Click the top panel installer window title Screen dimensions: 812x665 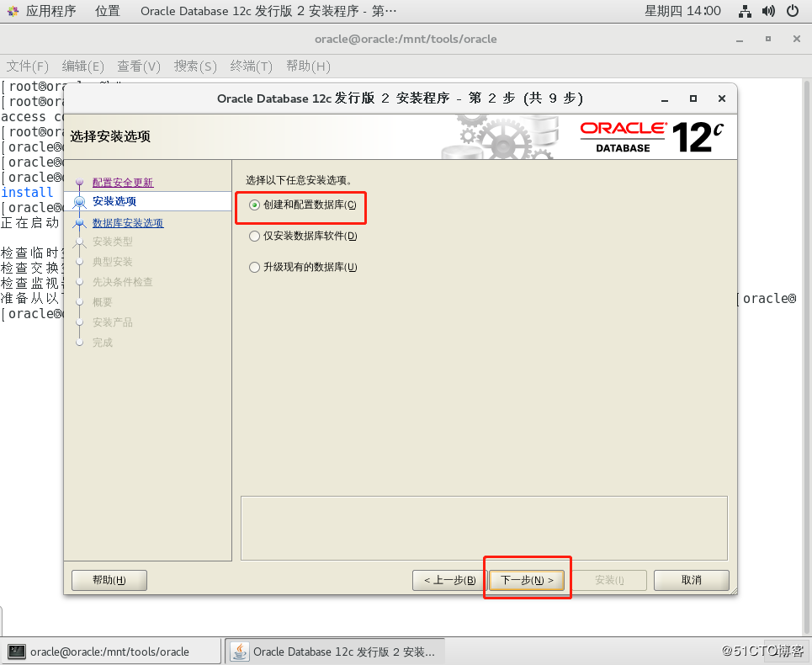[268, 11]
